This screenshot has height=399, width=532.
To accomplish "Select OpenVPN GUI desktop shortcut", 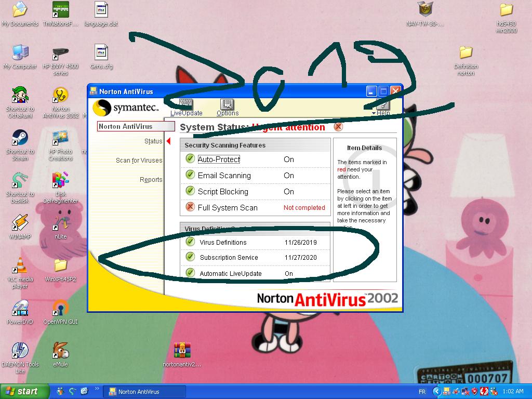I will [60, 312].
